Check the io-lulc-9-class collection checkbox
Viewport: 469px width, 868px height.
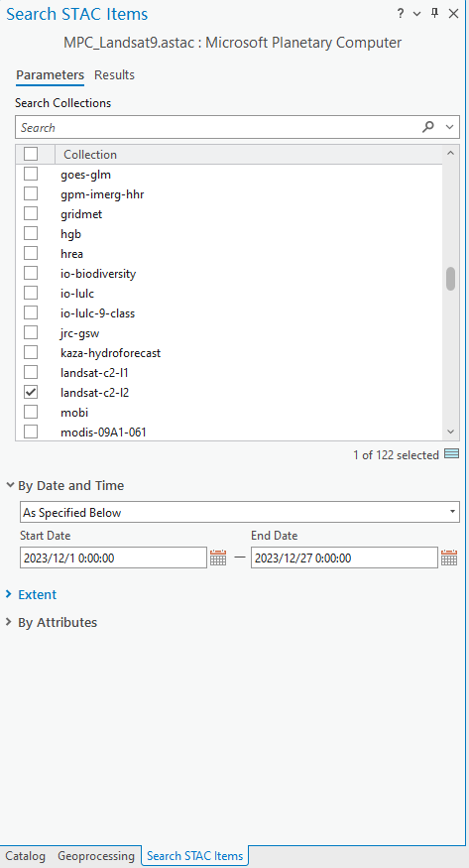(x=31, y=312)
